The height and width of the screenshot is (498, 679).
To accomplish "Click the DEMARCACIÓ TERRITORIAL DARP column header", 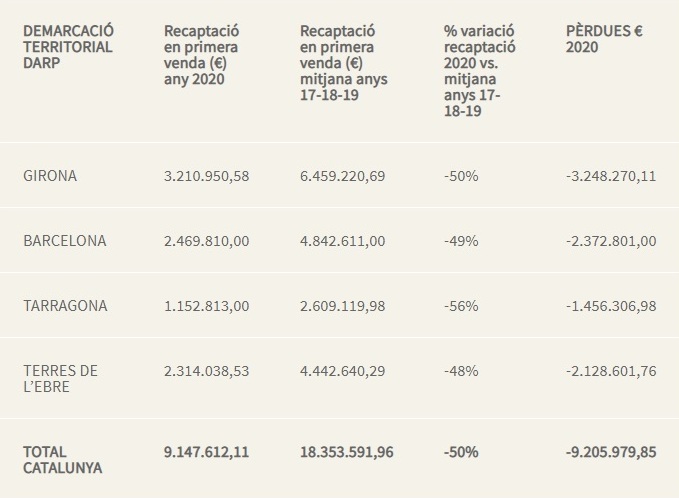I will click(x=66, y=47).
